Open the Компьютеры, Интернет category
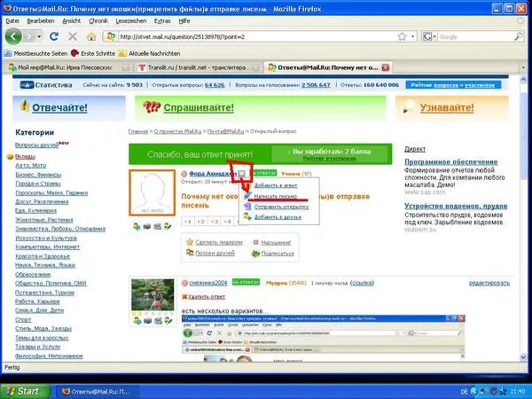Image resolution: width=532 pixels, height=399 pixels. [47, 246]
